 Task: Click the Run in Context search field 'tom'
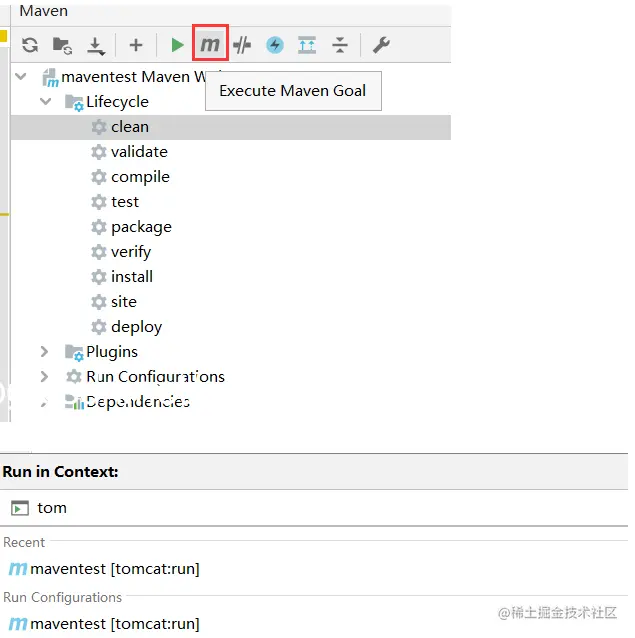[x=314, y=508]
